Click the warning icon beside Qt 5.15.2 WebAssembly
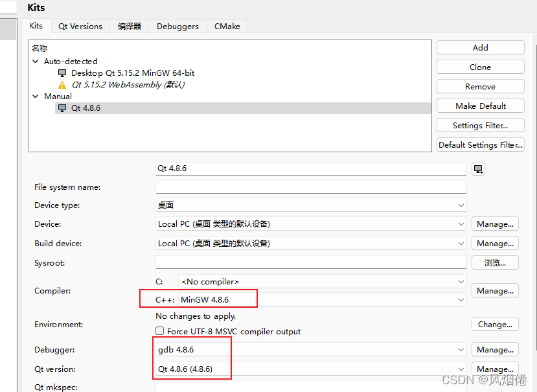This screenshot has height=392, width=537. [x=62, y=85]
